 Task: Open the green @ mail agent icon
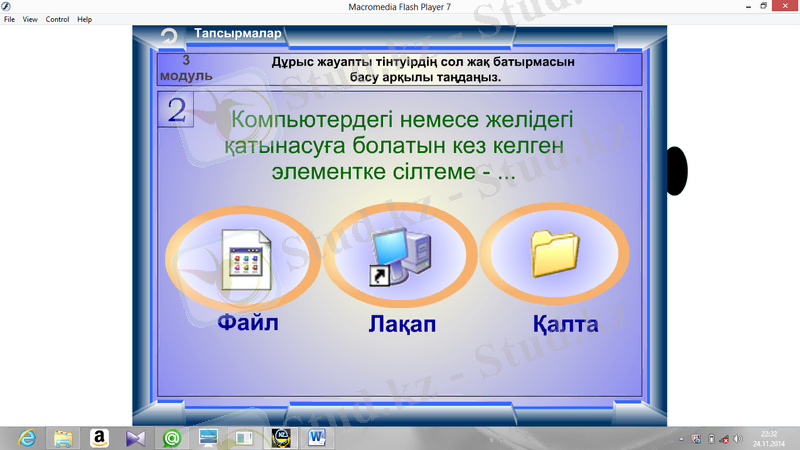pos(172,437)
